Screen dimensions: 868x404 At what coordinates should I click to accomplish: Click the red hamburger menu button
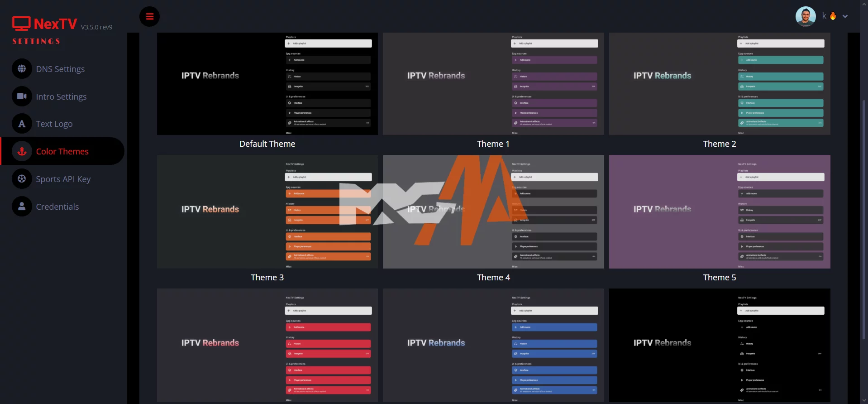(149, 17)
